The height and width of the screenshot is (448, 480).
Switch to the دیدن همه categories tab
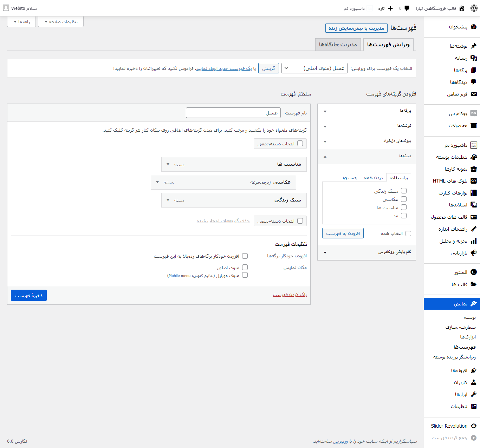(x=374, y=178)
